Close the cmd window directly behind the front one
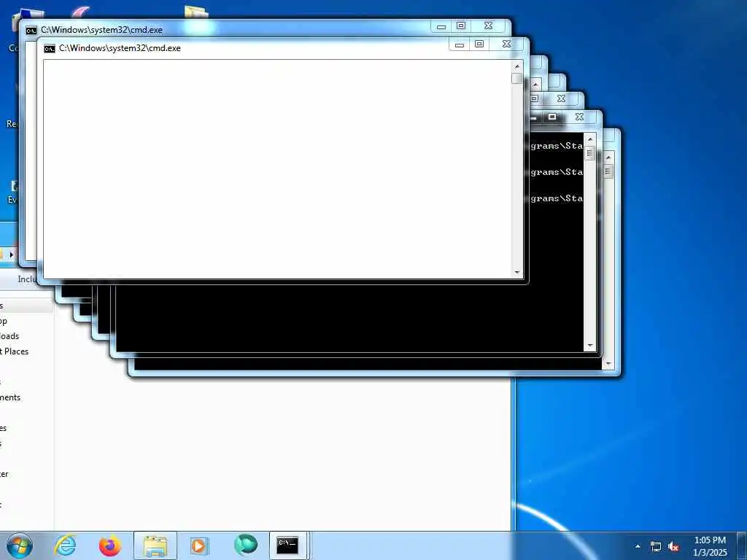The image size is (747, 560). 488,26
